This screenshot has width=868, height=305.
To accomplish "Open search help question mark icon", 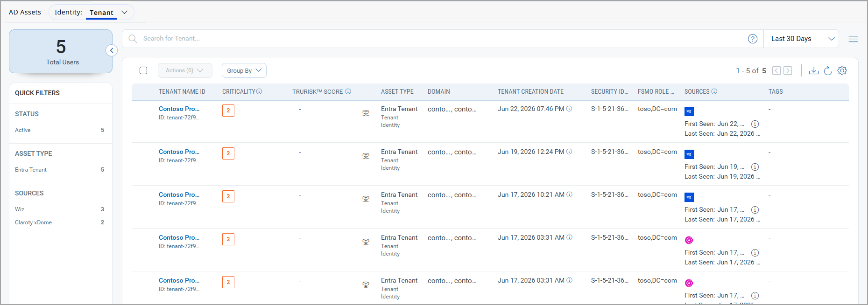I will (x=753, y=39).
